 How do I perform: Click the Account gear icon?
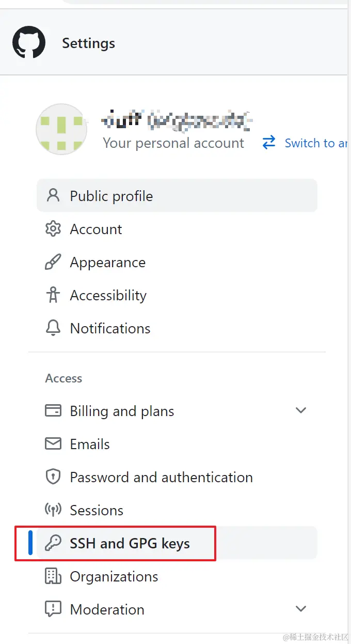coord(53,229)
